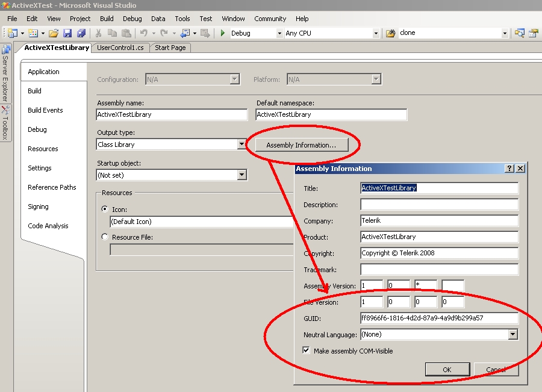Open the Server Explorer side tab
This screenshot has width=542, height=392.
[x=5, y=73]
